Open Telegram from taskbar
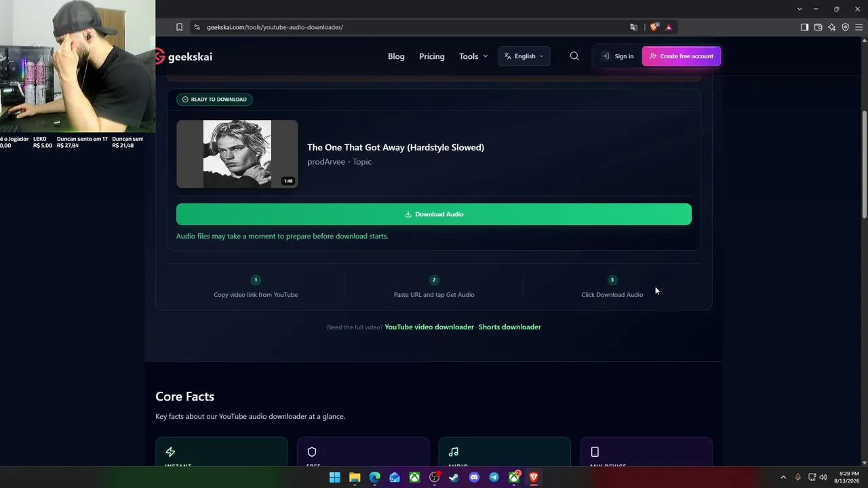Image resolution: width=868 pixels, height=488 pixels. click(494, 477)
